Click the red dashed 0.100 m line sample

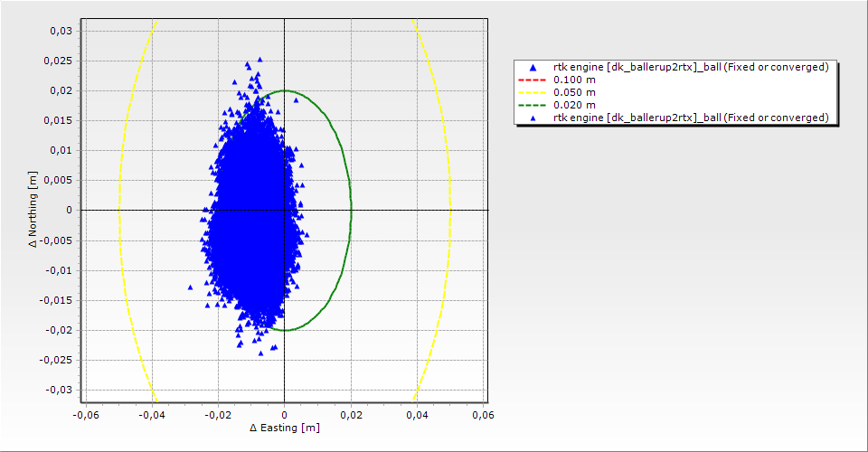[x=532, y=80]
